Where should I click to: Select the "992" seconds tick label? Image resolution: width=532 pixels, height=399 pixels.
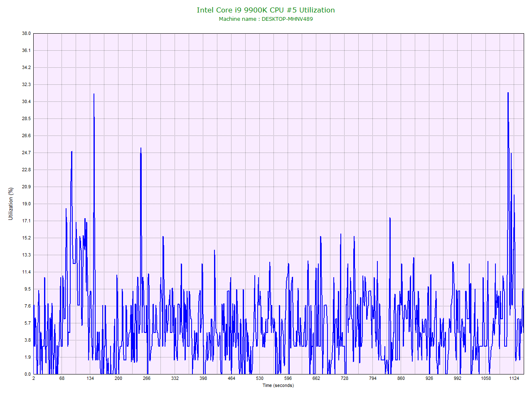pyautogui.click(x=458, y=379)
